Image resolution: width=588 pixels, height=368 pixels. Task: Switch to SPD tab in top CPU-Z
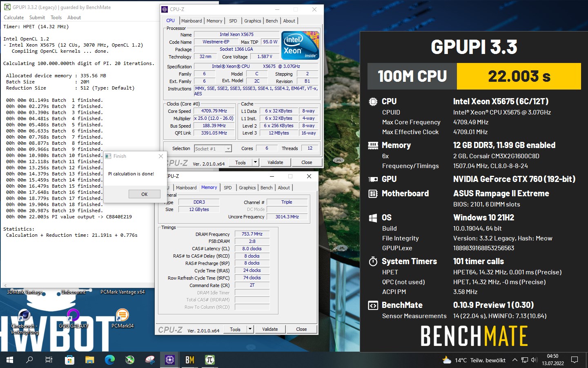click(x=233, y=21)
